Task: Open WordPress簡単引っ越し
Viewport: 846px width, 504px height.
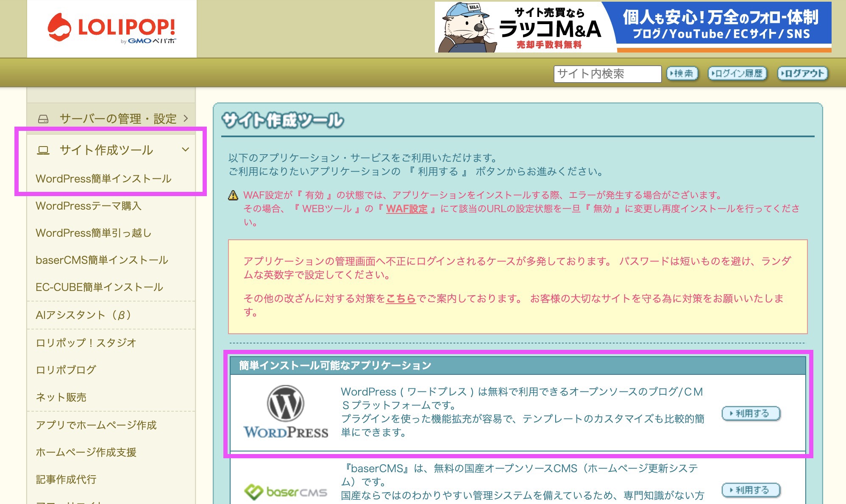Action: pos(93,233)
